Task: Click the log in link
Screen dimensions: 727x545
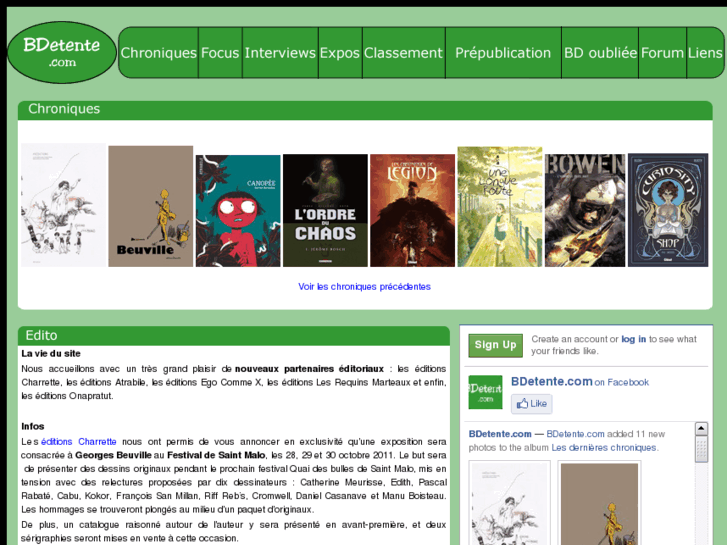Action: (x=633, y=339)
